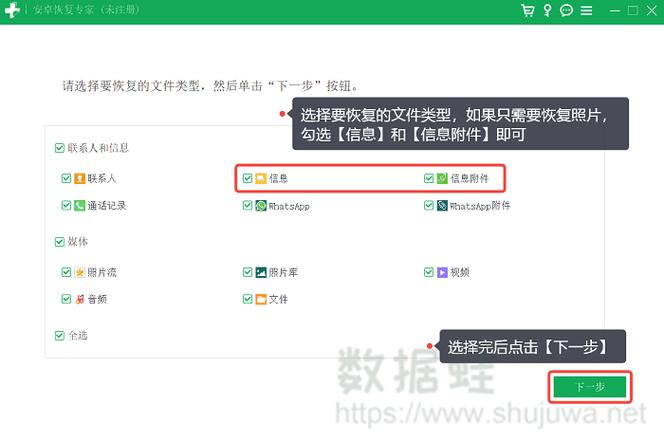Toggle the 全选 select-all checkbox
Viewport: 664px width, 442px height.
tap(59, 336)
